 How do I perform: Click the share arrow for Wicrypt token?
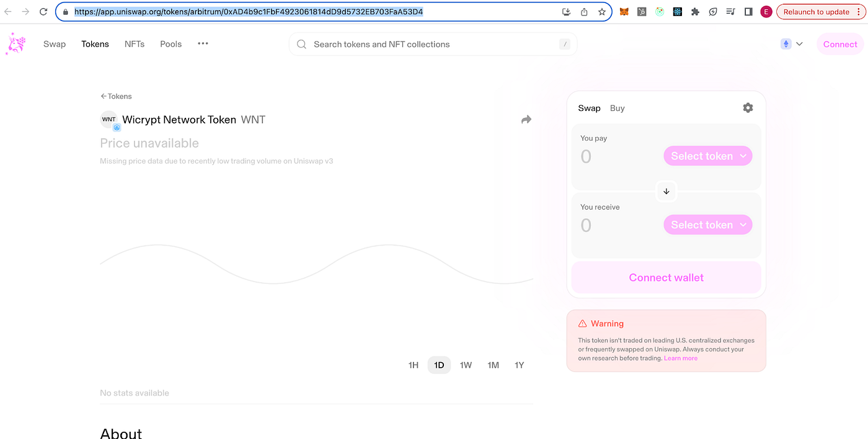pyautogui.click(x=526, y=120)
